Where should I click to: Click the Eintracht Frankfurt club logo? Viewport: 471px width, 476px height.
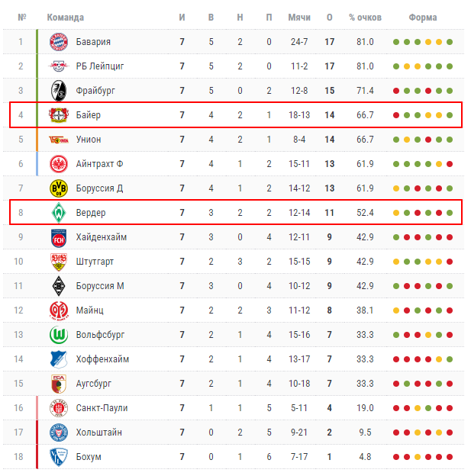pyautogui.click(x=59, y=164)
